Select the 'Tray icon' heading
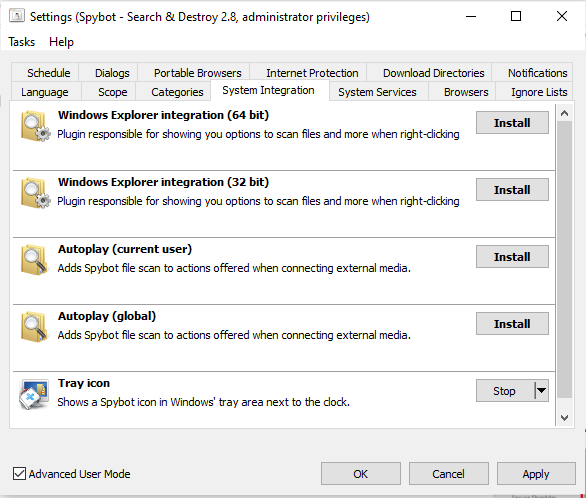Image resolution: width=586 pixels, height=498 pixels. coord(84,383)
